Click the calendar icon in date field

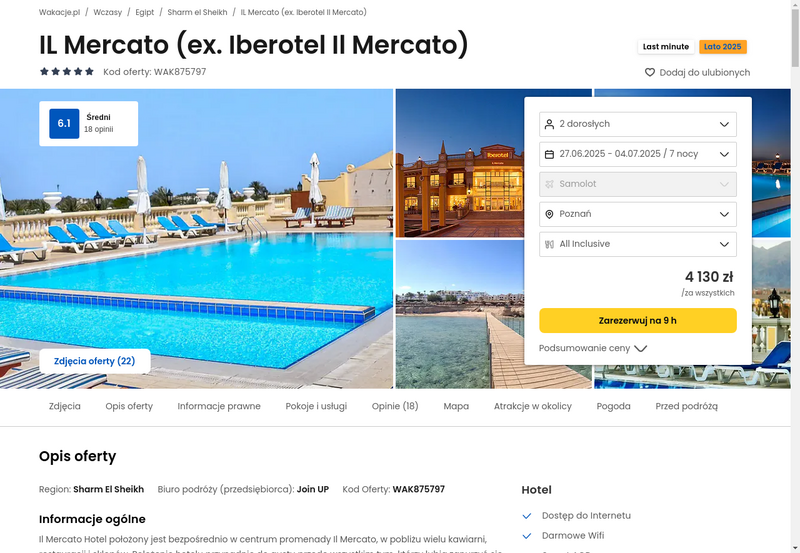[x=549, y=154]
